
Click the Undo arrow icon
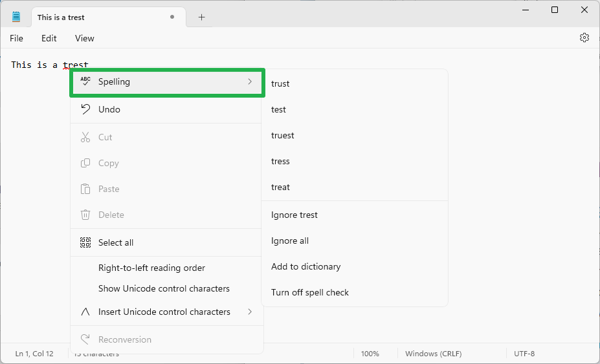85,109
